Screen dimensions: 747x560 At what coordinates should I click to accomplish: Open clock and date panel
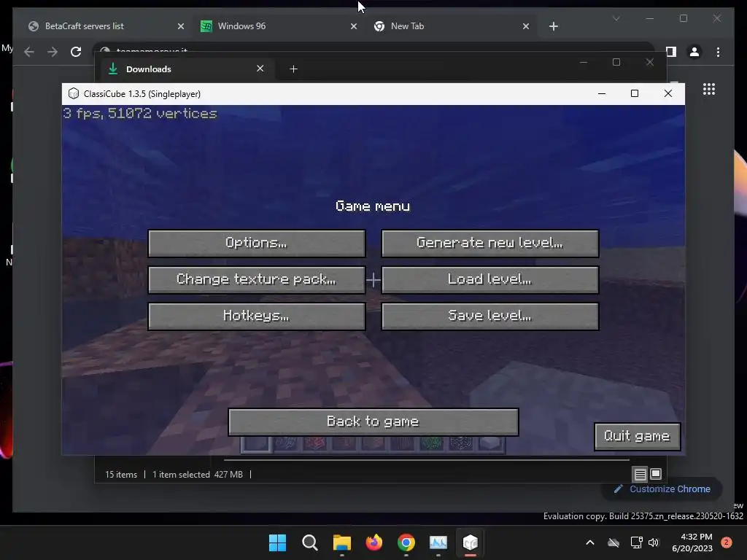click(x=692, y=542)
